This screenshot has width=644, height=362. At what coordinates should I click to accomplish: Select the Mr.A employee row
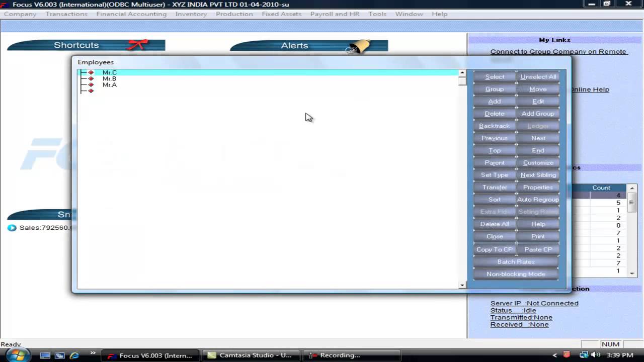coord(268,85)
